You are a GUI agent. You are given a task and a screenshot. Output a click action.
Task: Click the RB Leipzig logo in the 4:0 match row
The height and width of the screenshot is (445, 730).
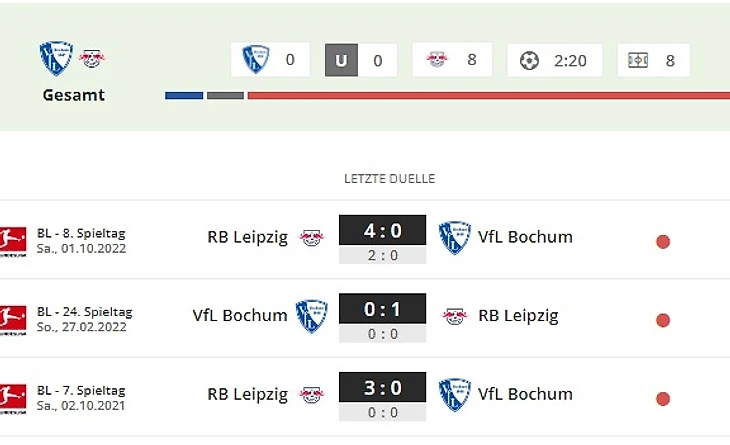[x=312, y=238]
